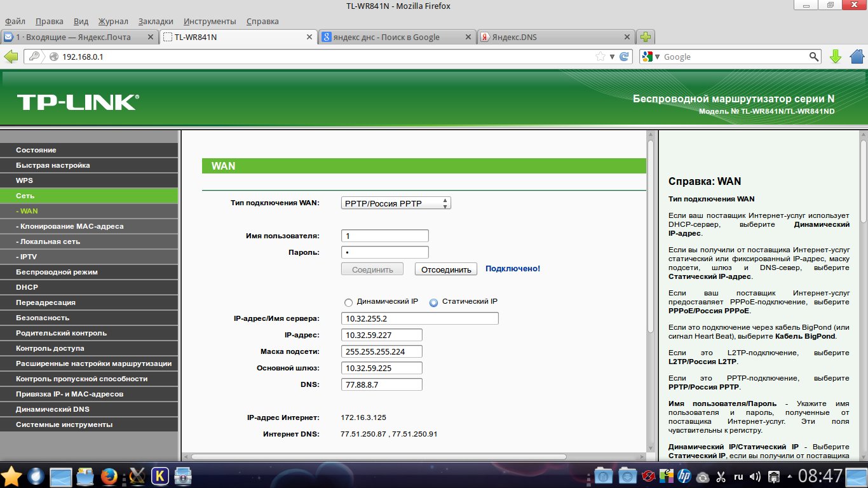Viewport: 868px width, 488px height.
Task: Switch to the Яндекс.DNS tab
Action: [x=556, y=37]
